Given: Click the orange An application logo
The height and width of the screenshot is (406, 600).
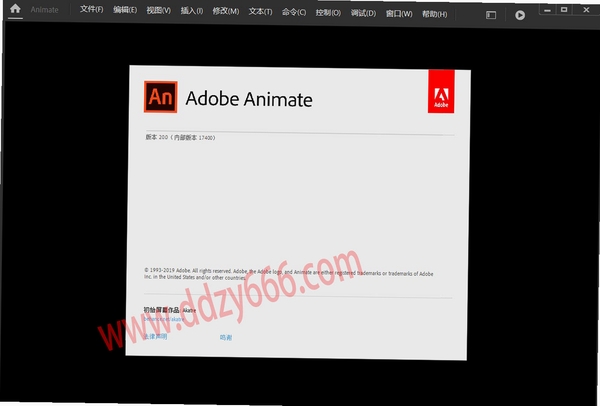Looking at the screenshot, I should click(x=160, y=97).
